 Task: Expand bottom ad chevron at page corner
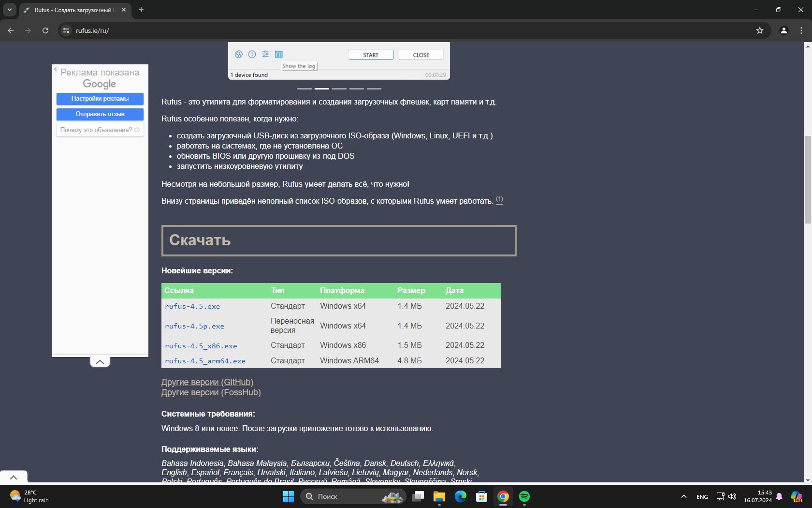[14, 477]
